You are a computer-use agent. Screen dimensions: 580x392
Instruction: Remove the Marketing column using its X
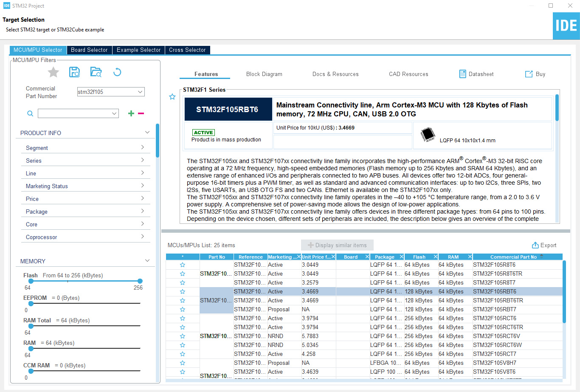pyautogui.click(x=298, y=257)
